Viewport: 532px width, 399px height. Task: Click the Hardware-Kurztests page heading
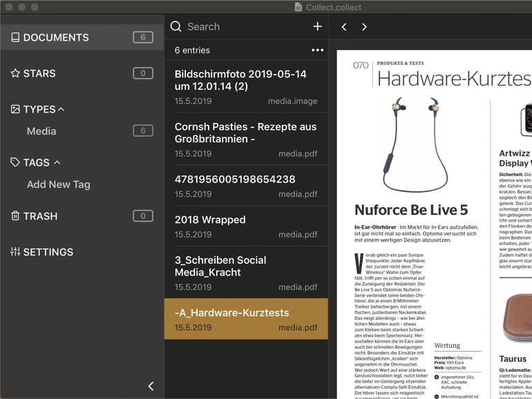tap(455, 79)
